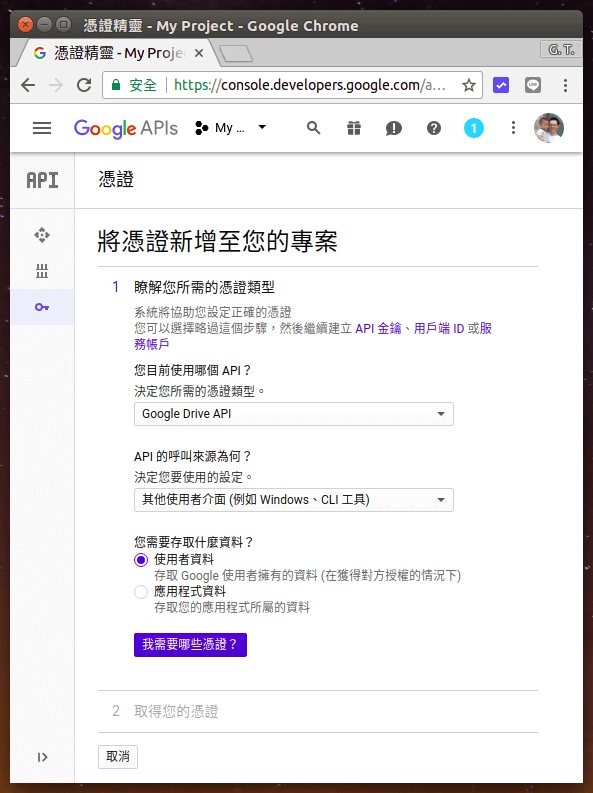Open the Google APIs header three-dot menu
This screenshot has width=593, height=793.
(513, 128)
